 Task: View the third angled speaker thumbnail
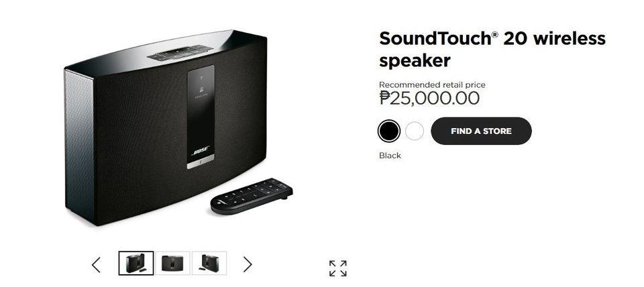tap(209, 264)
